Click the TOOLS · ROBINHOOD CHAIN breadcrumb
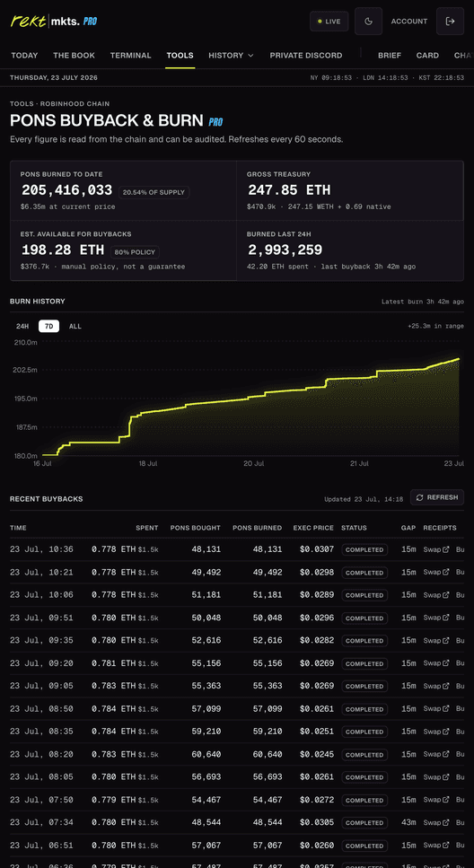 (x=60, y=103)
